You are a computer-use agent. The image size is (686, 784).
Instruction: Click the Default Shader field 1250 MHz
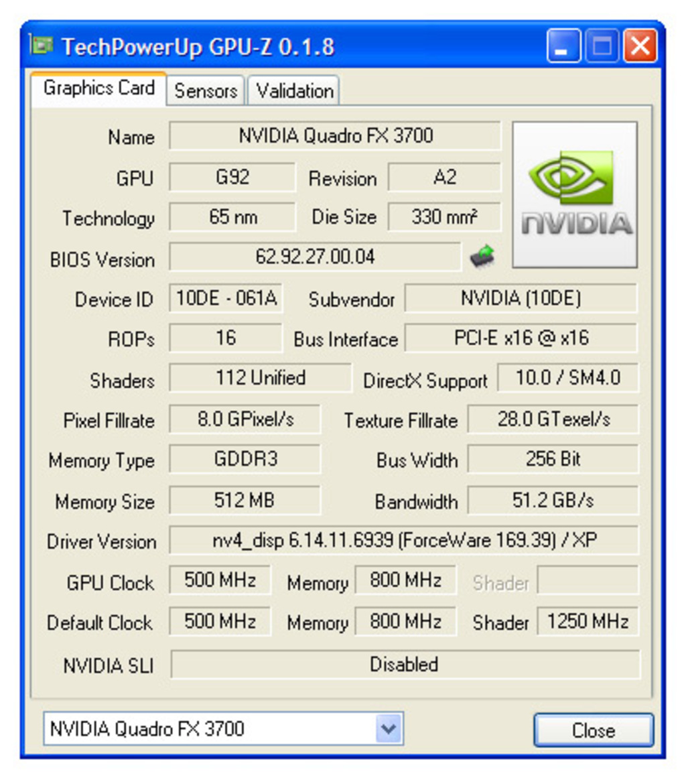(x=588, y=621)
